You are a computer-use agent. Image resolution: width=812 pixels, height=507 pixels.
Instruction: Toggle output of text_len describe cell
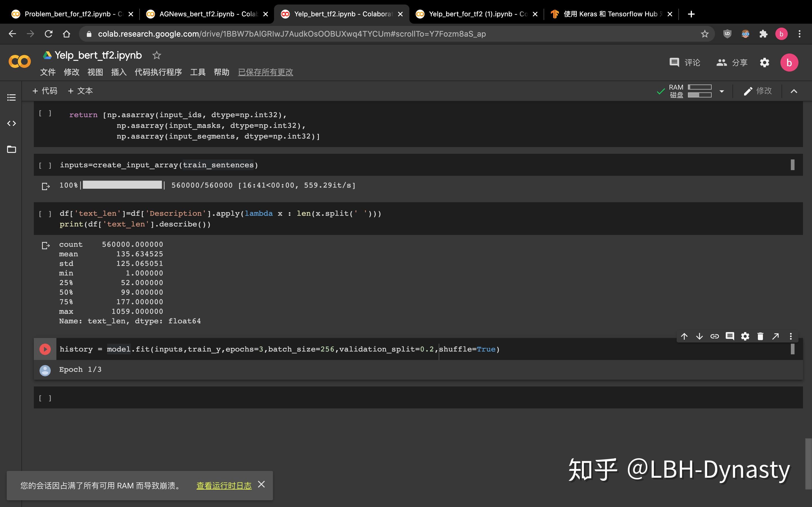coord(46,246)
